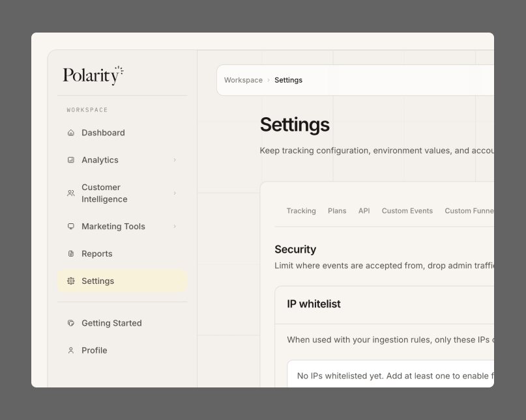Click the Security section heading

(x=295, y=249)
